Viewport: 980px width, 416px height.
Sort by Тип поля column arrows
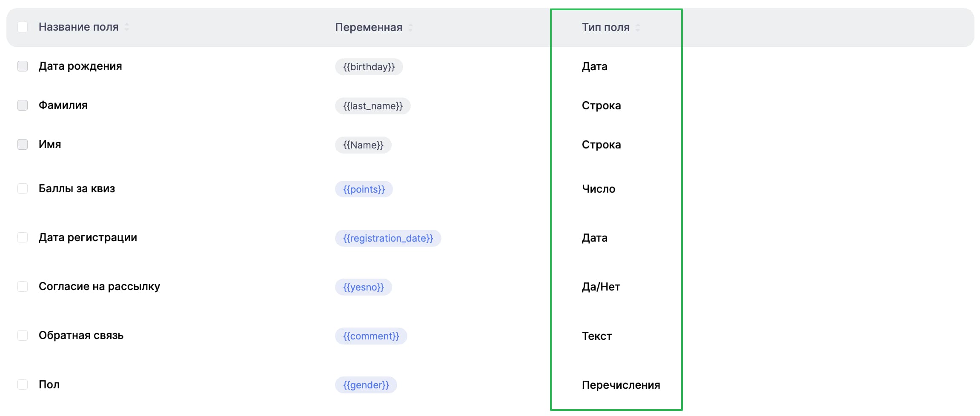637,28
